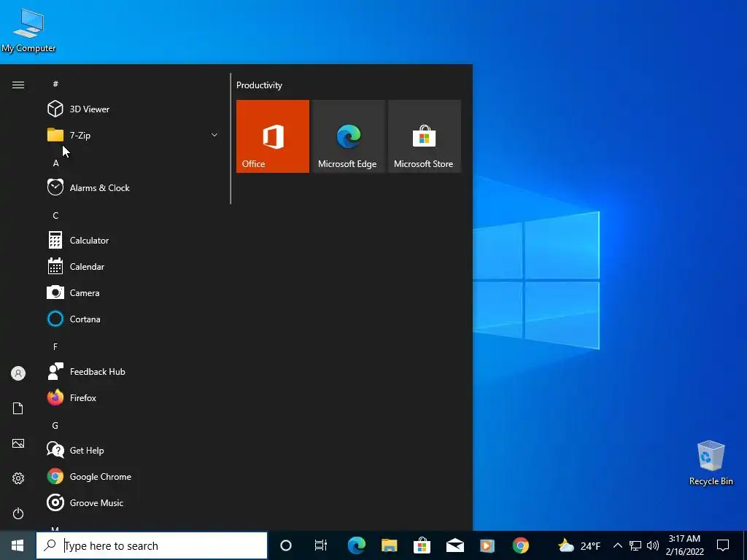Viewport: 747px width, 560px height.
Task: Open Groove Music app
Action: (133, 502)
